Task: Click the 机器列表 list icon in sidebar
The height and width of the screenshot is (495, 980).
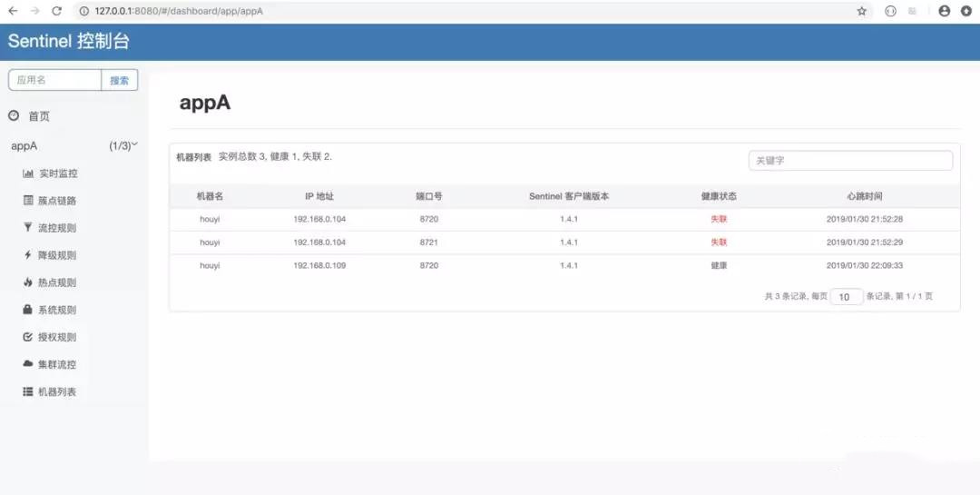Action: click(27, 391)
